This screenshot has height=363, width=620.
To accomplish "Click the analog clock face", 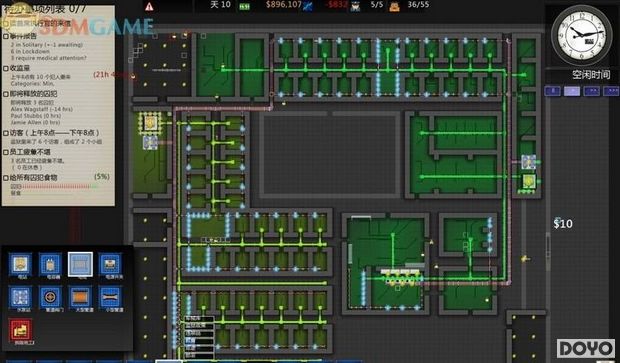I will point(582,35).
